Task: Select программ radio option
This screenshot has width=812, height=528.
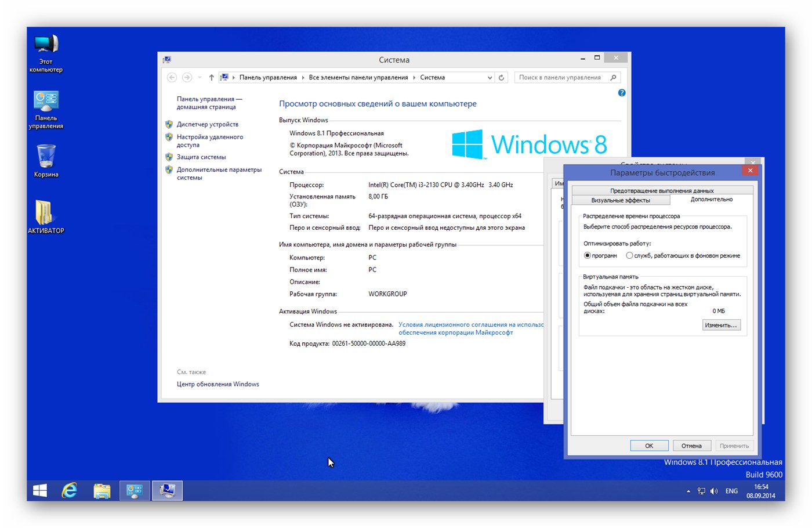Action: pos(600,255)
